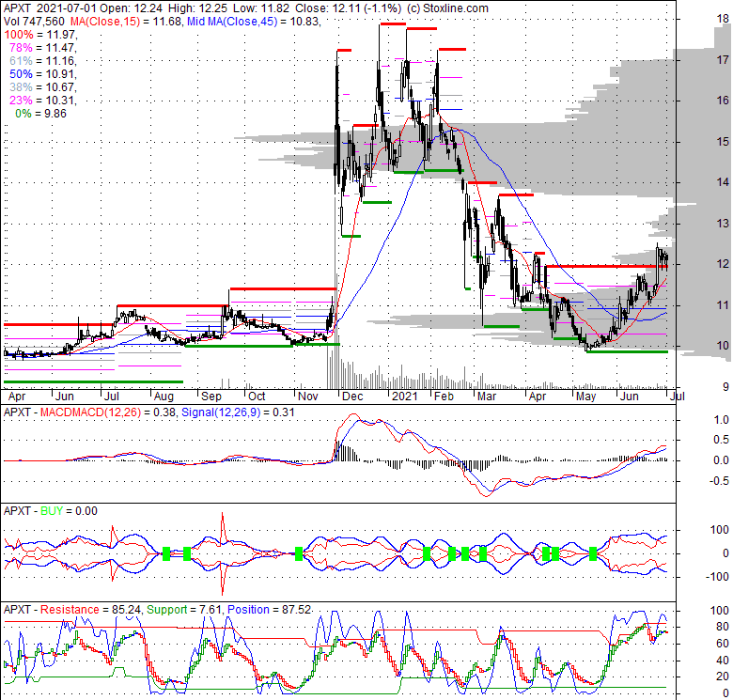Click the price axis value '9'
733x700 pixels.
(725, 387)
